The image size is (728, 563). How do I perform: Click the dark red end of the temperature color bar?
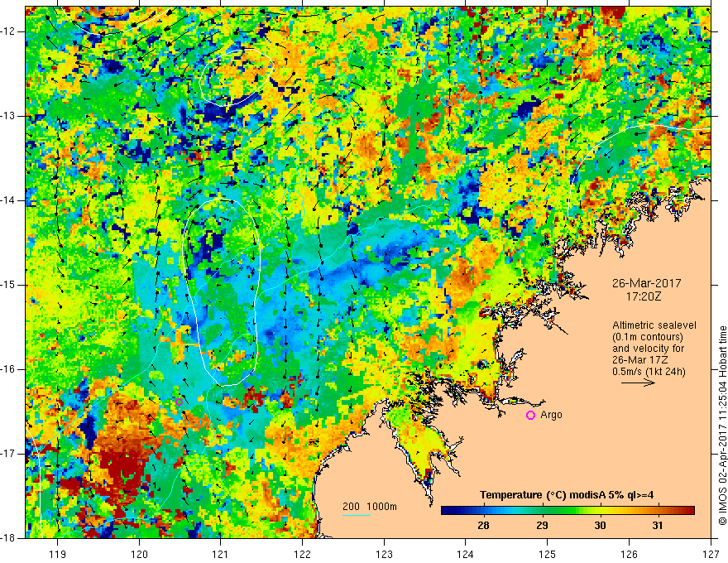[x=689, y=511]
